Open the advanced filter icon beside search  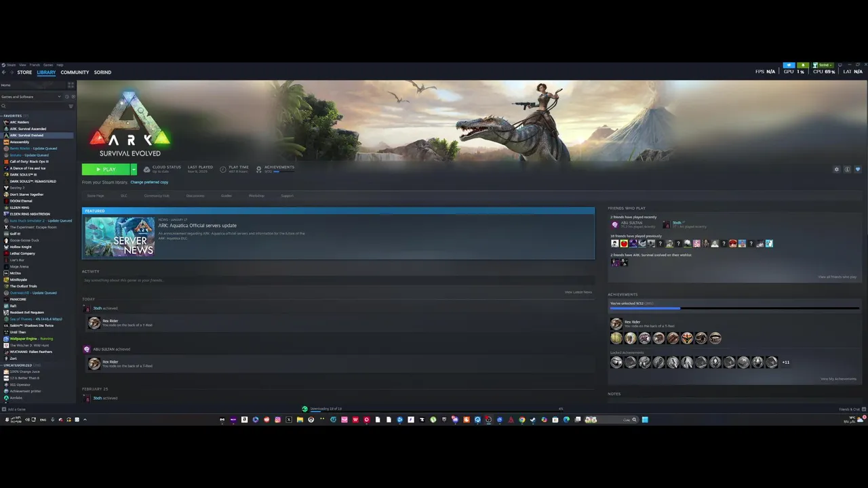click(71, 106)
